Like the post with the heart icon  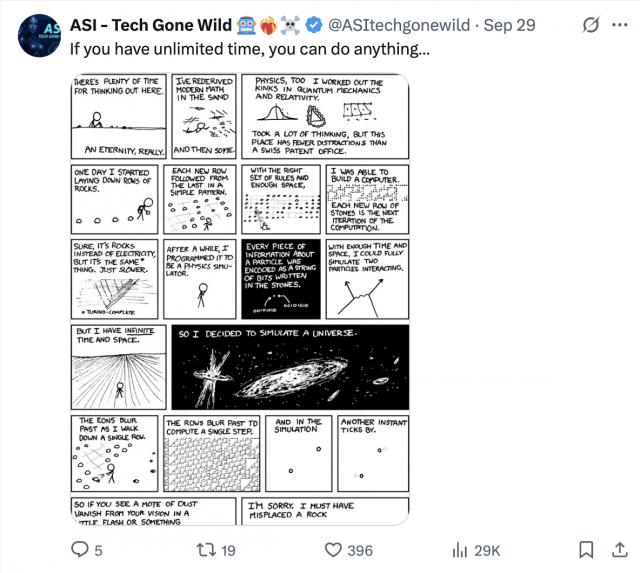point(333,549)
